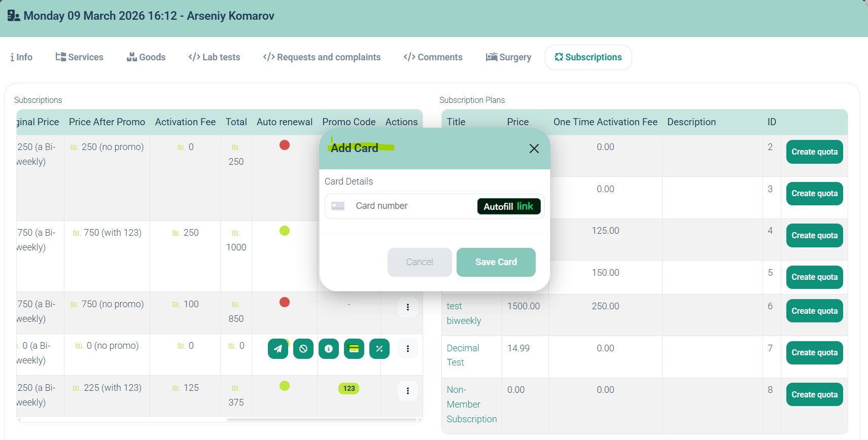Switch to the Lab tests tab
The width and height of the screenshot is (868, 440).
(x=214, y=57)
